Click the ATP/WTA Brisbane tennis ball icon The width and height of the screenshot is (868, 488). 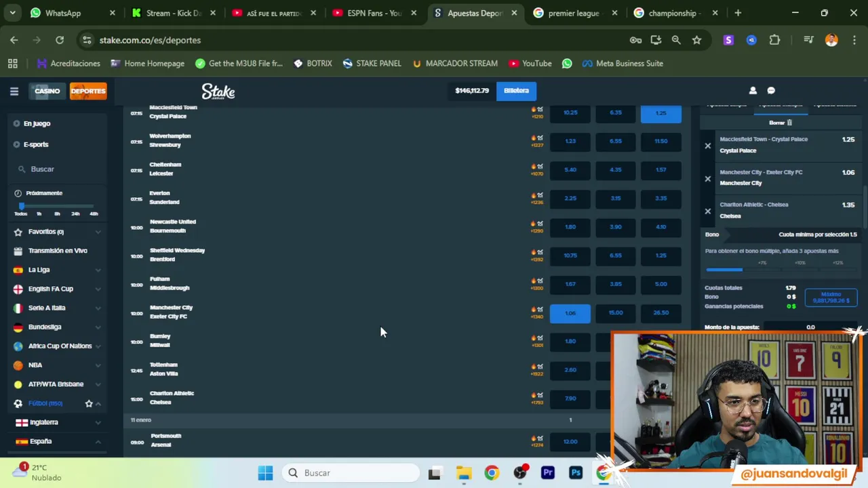[18, 384]
